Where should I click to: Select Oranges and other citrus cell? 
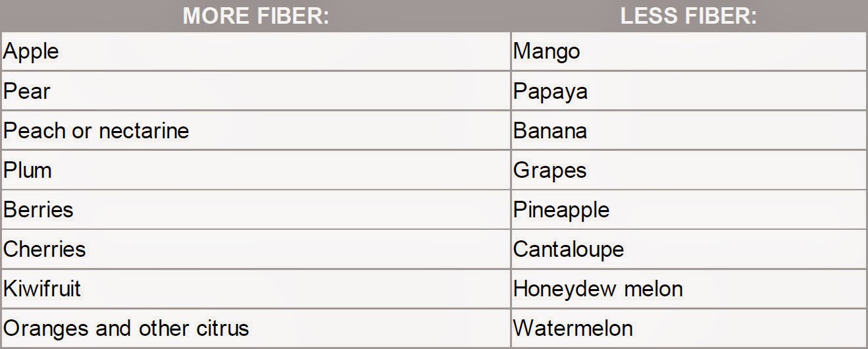coord(255,327)
